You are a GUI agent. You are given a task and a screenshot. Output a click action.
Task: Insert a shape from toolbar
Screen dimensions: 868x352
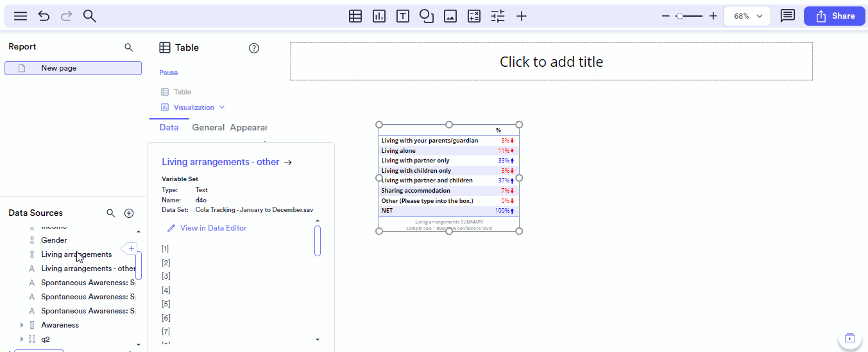pyautogui.click(x=427, y=16)
